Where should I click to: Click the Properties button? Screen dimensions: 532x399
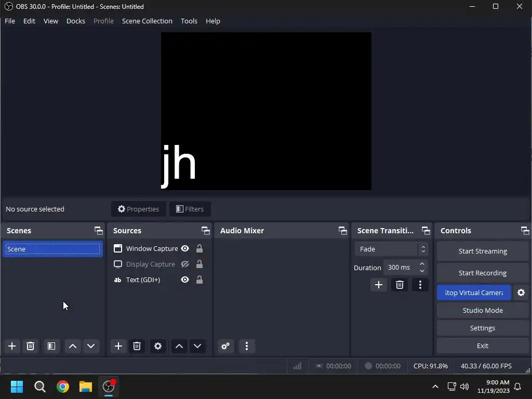[138, 209]
